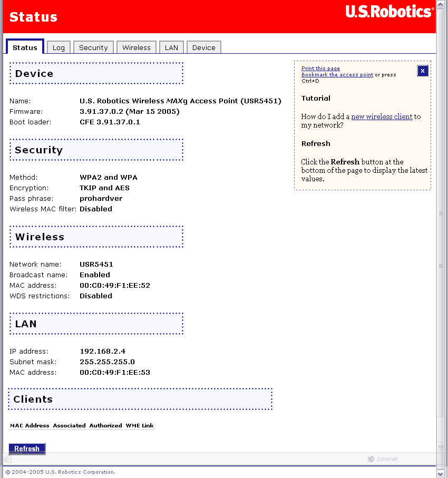
Task: Click the page icon in status bar
Action: coord(7,459)
